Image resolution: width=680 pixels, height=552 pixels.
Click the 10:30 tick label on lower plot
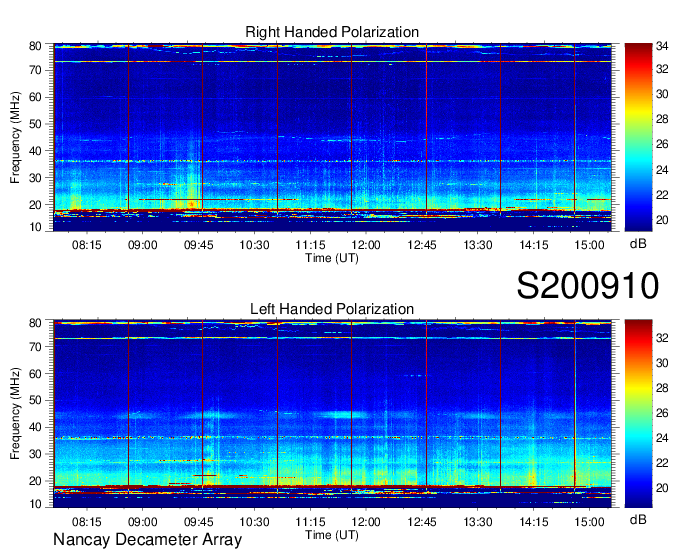[255, 522]
